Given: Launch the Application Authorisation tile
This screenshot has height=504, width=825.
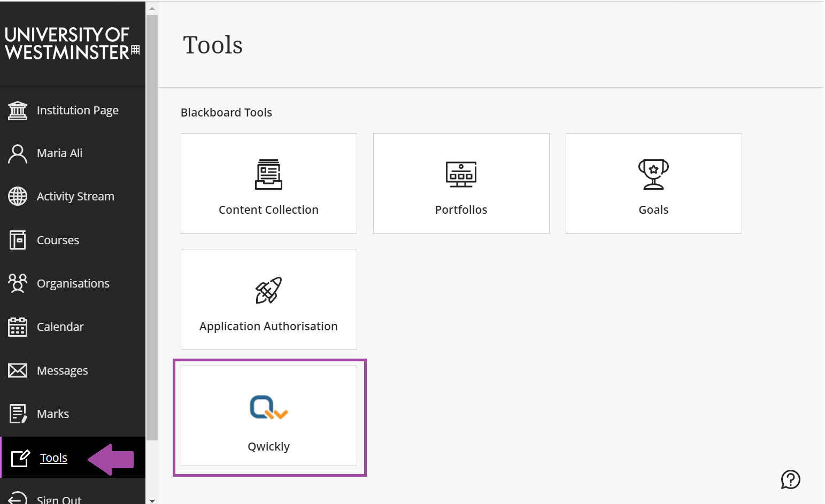Looking at the screenshot, I should (x=268, y=300).
